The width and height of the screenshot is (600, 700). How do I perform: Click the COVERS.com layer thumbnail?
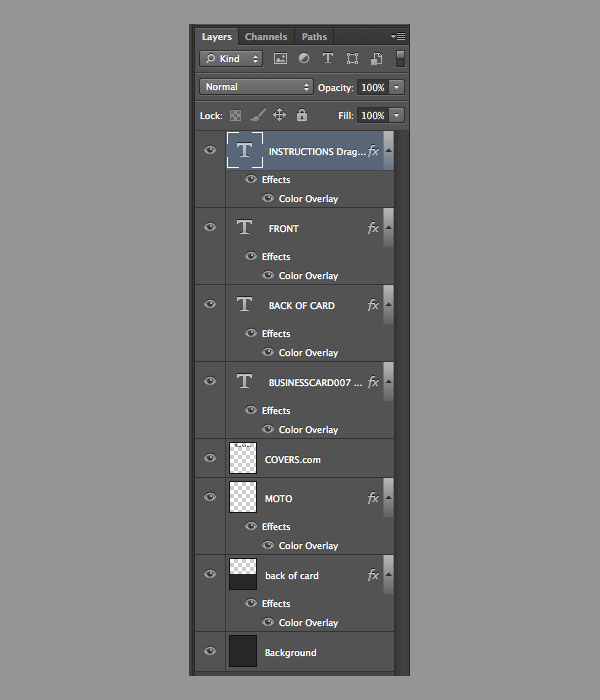[x=243, y=458]
